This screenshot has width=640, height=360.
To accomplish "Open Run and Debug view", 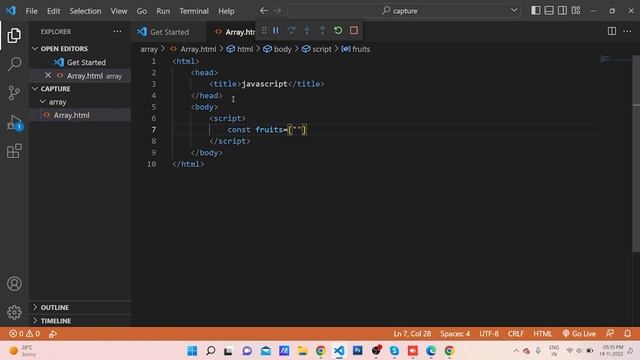I will [x=14, y=122].
